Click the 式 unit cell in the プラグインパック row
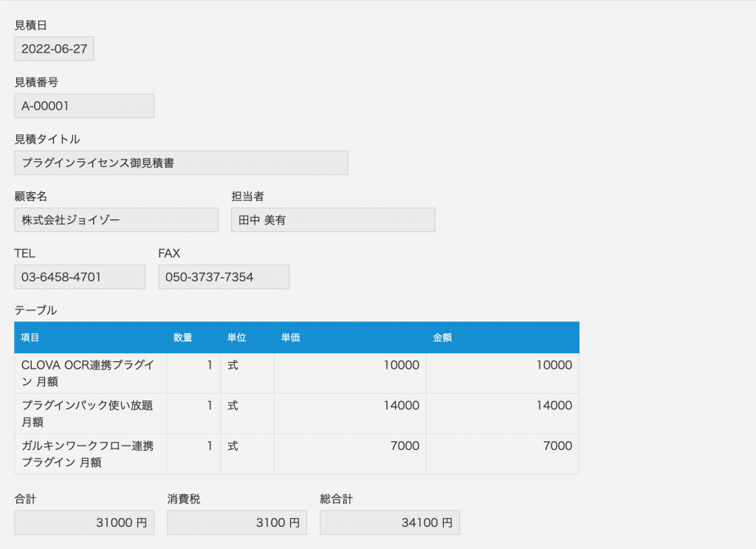 point(247,414)
